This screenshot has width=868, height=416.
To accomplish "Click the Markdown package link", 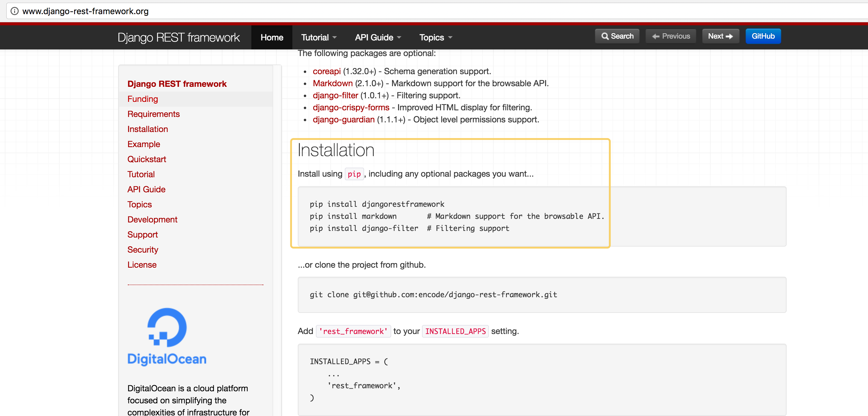I will (x=332, y=84).
